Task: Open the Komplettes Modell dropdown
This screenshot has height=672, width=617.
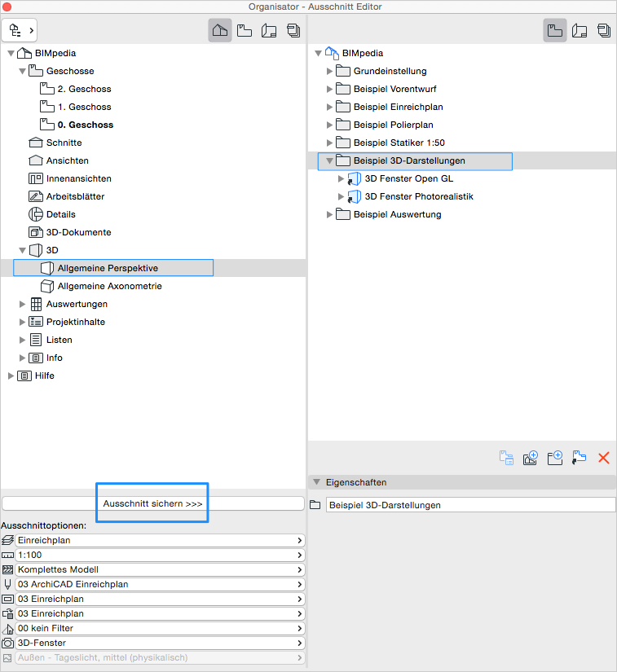Action: [159, 569]
